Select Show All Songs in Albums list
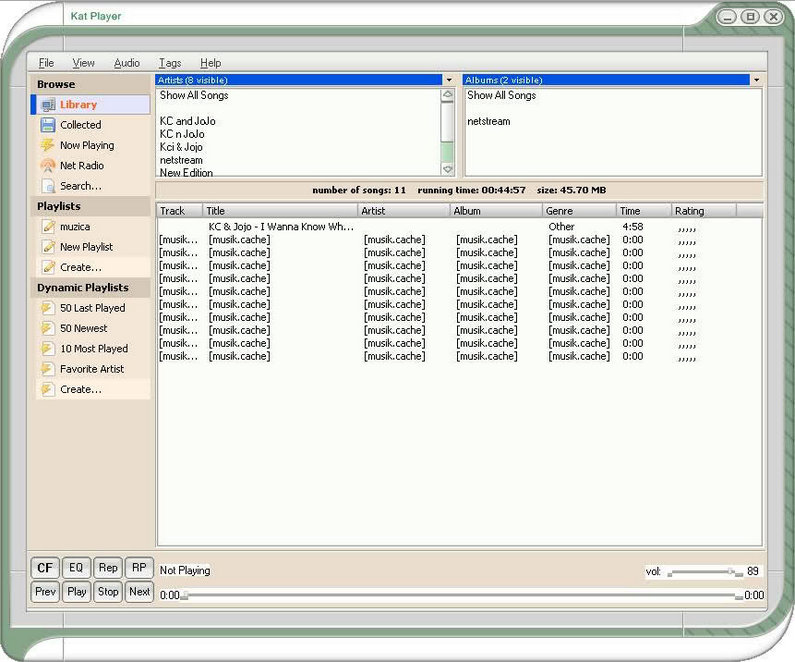 [501, 95]
